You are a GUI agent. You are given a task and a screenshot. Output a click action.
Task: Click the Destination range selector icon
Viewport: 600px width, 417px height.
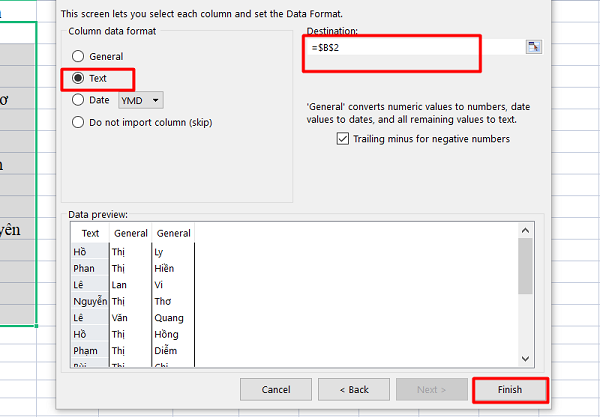coord(533,47)
